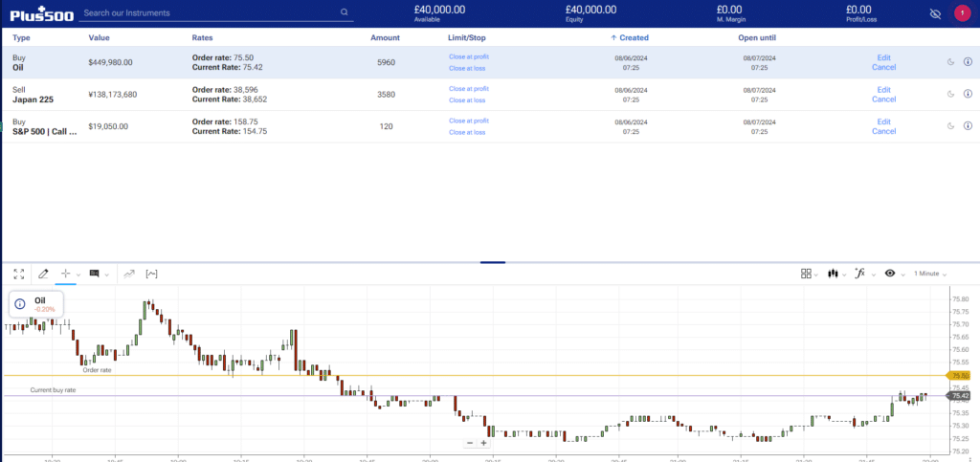
Task: Click the 75.42 current rate price tag
Action: pos(959,396)
